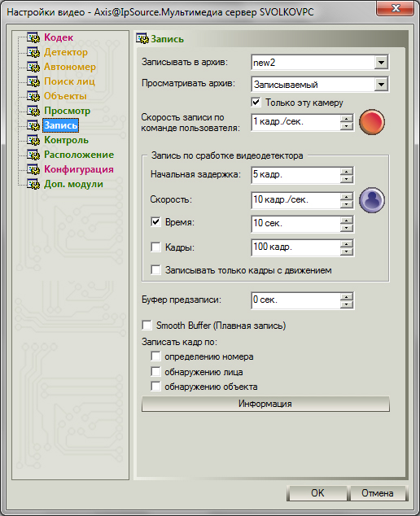This screenshot has height=516, width=420.
Task: Click the blue person detector icon button
Action: tap(372, 200)
